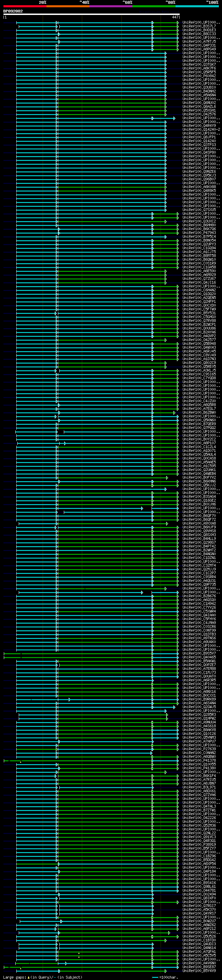Select hit label UniRef100_Q8JFP1

click(x=199, y=137)
